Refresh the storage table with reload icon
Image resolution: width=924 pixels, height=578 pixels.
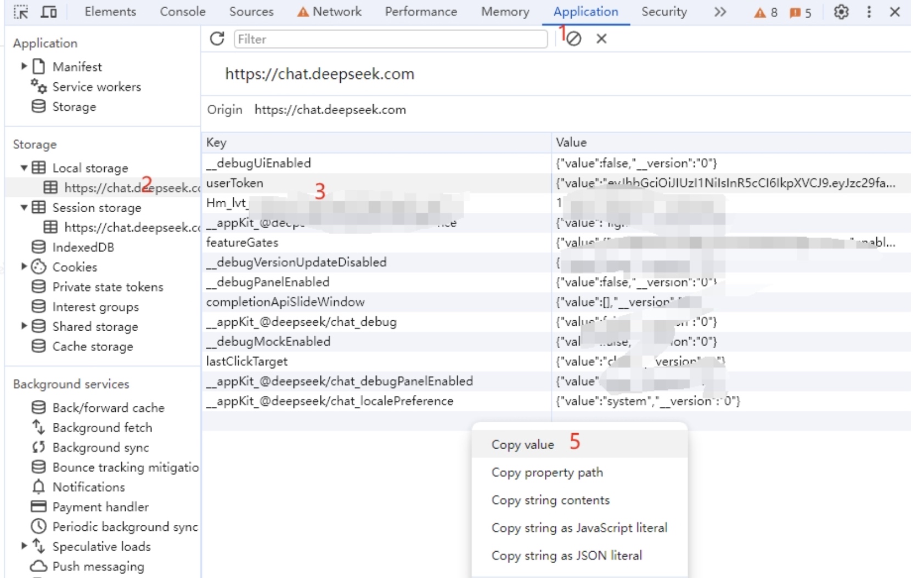pyautogui.click(x=217, y=38)
